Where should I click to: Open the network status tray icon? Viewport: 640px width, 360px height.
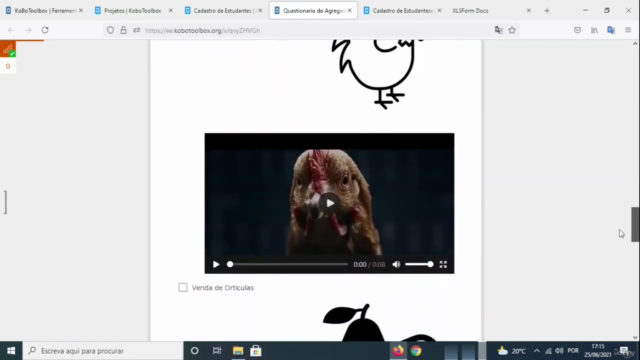coord(548,351)
